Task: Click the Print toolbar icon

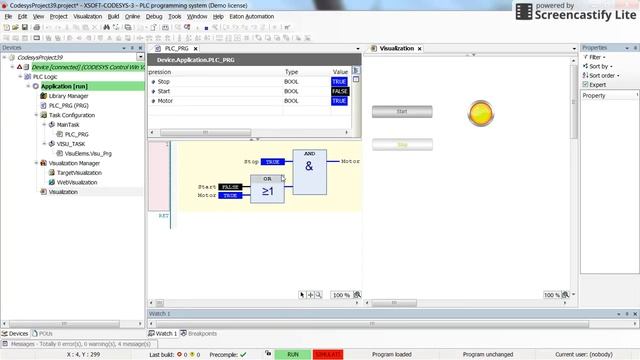Action: tap(36, 27)
